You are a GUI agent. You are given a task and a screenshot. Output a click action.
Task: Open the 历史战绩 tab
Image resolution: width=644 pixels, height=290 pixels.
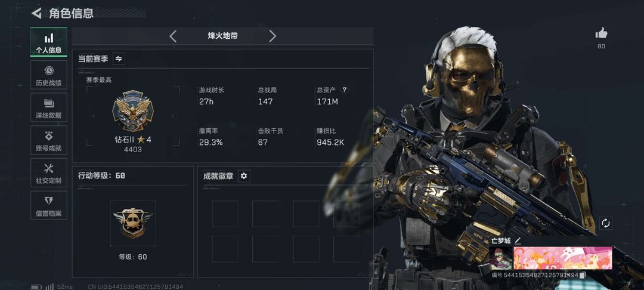pos(49,75)
